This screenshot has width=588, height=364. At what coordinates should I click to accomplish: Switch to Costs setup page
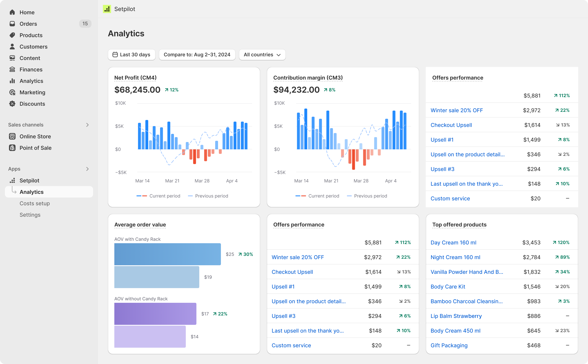pyautogui.click(x=35, y=203)
